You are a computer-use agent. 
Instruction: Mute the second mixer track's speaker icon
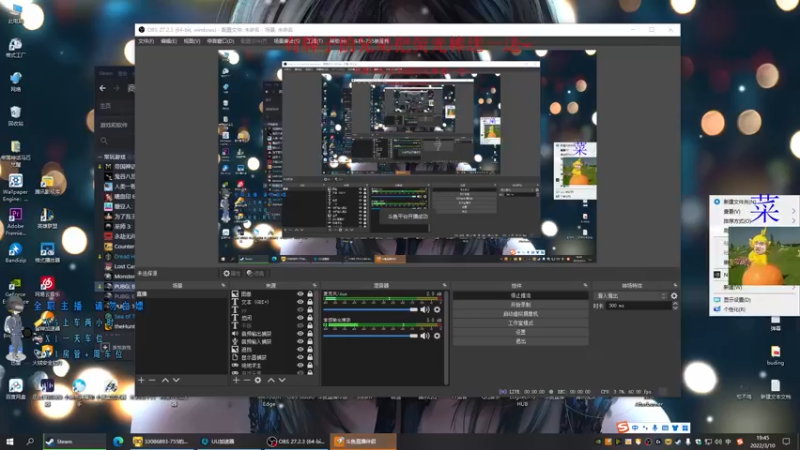coord(425,336)
